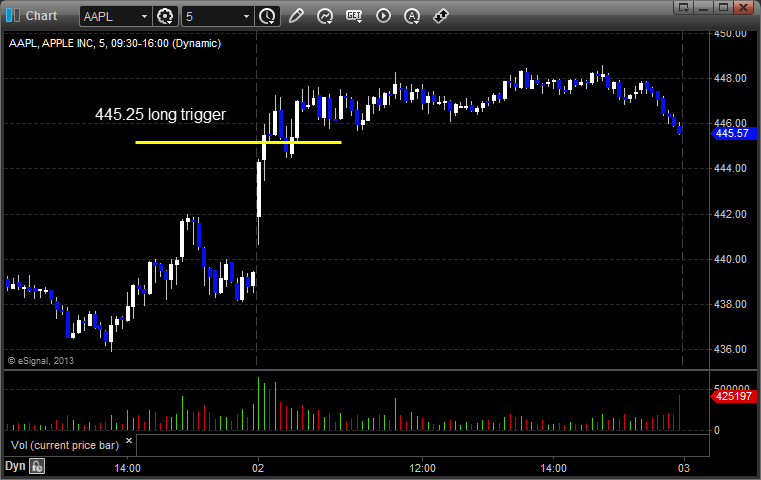This screenshot has width=761, height=480.
Task: Click the AAPL, APPLE INC chart title
Action: point(115,43)
